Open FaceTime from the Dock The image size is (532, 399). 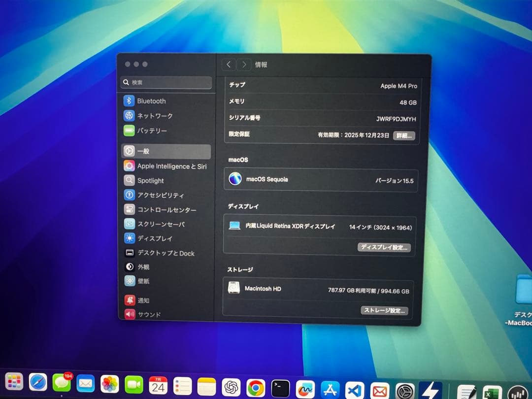click(x=133, y=385)
